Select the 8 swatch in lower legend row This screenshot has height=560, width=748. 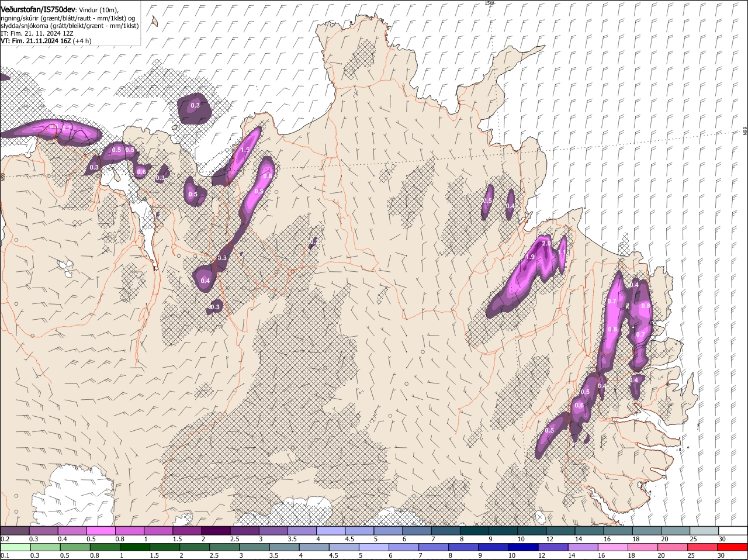463,547
